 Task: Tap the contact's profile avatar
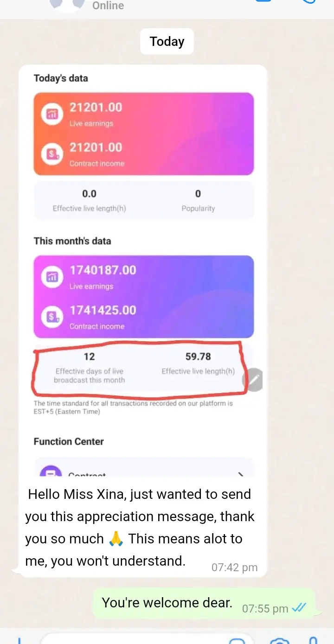(68, 4)
